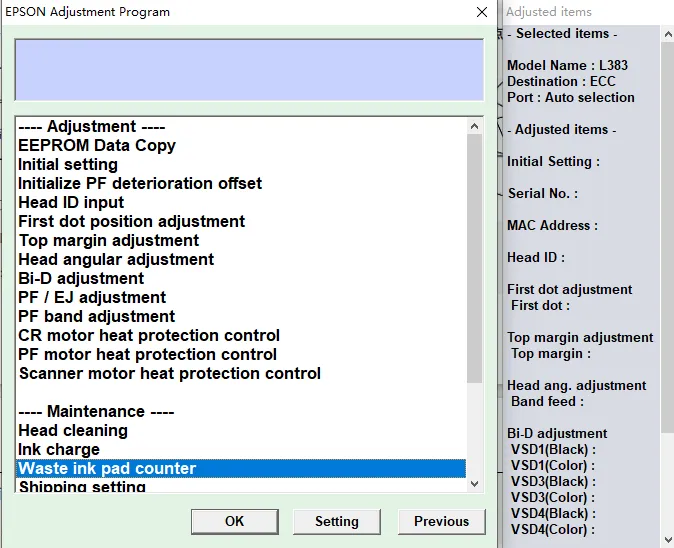Click the Previous button

click(441, 522)
